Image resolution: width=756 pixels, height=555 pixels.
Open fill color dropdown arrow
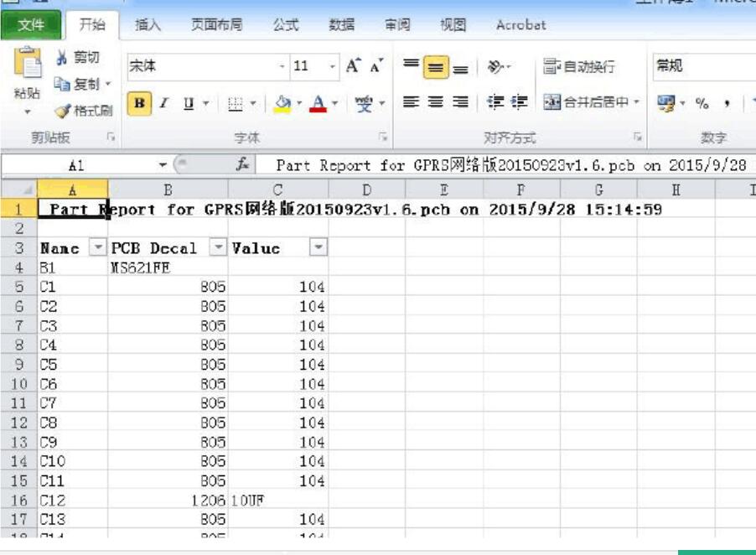click(299, 103)
